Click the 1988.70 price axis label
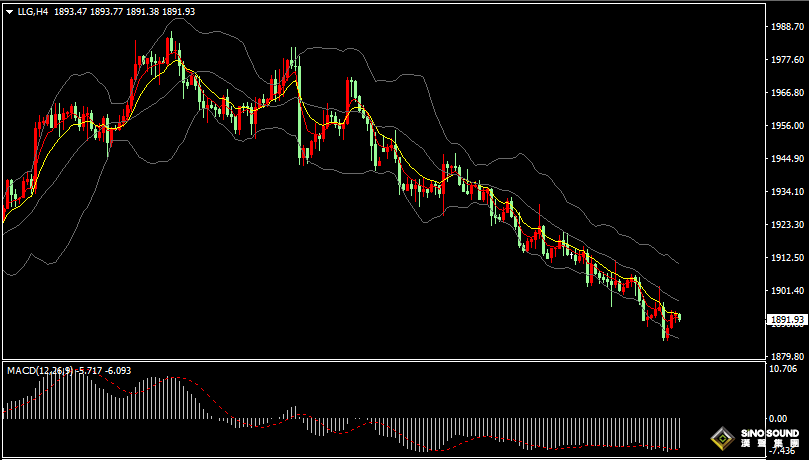This screenshot has width=809, height=460. [x=786, y=27]
